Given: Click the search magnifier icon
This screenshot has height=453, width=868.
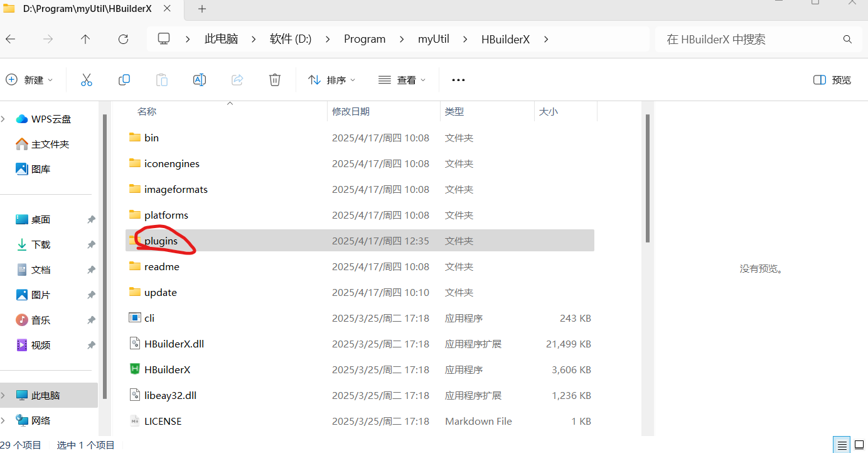Looking at the screenshot, I should tap(847, 39).
